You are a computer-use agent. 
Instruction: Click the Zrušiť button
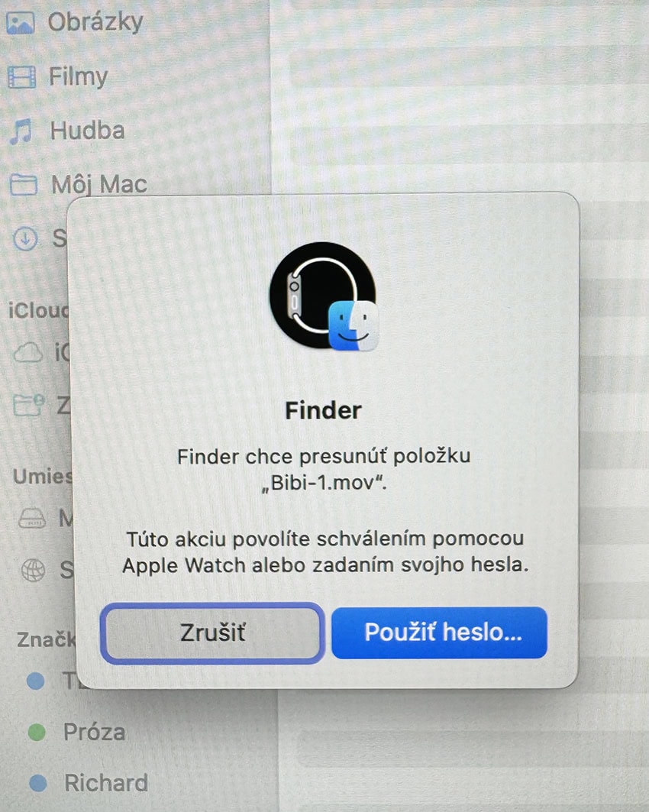click(212, 632)
